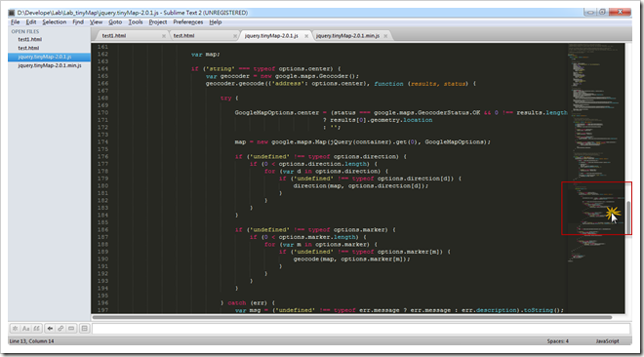Click 'direction(map, options.direction[d]);' on line 180

point(361,186)
